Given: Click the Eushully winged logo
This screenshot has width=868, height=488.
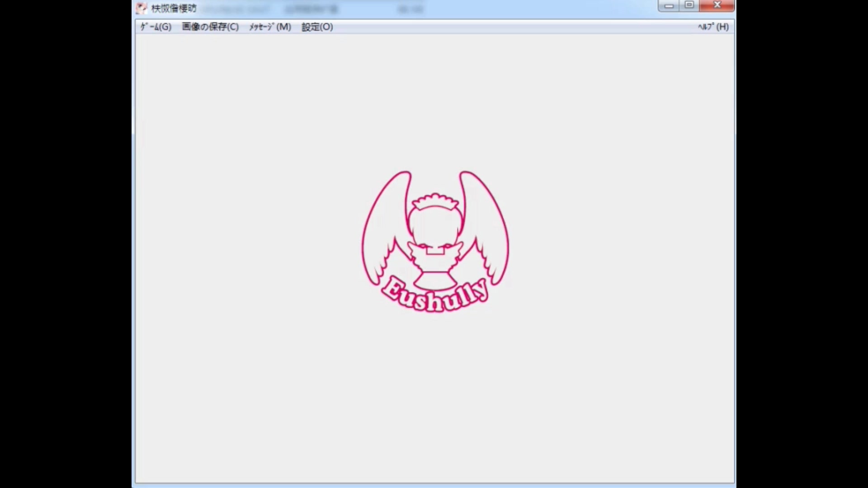Looking at the screenshot, I should point(435,242).
